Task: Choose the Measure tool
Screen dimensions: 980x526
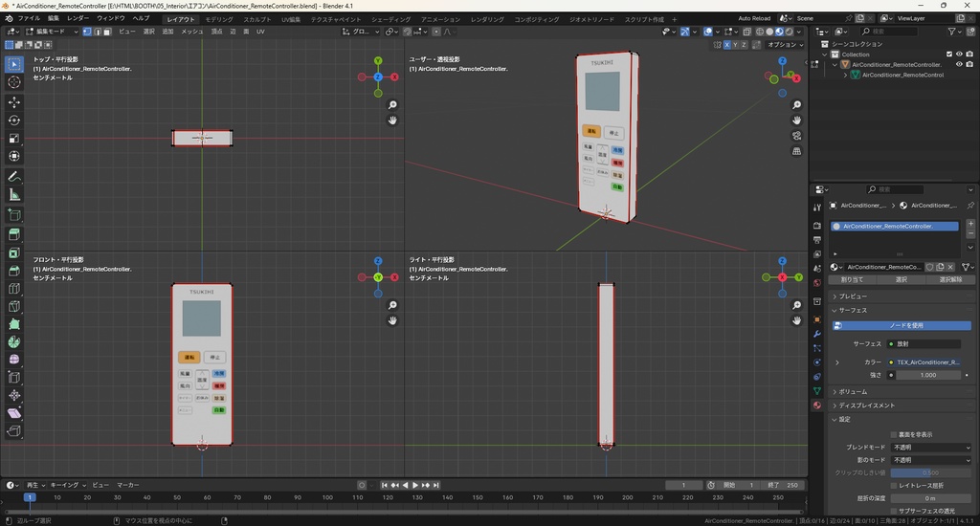Action: [x=14, y=195]
